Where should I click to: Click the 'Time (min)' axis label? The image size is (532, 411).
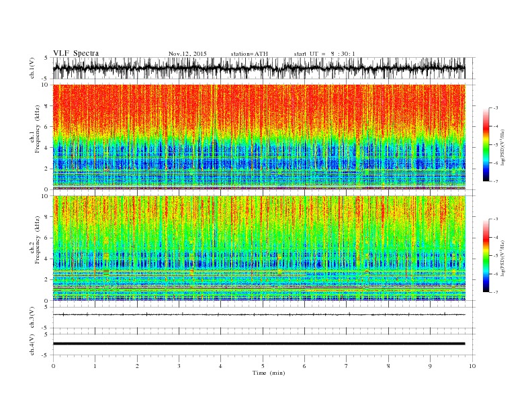[x=269, y=373]
